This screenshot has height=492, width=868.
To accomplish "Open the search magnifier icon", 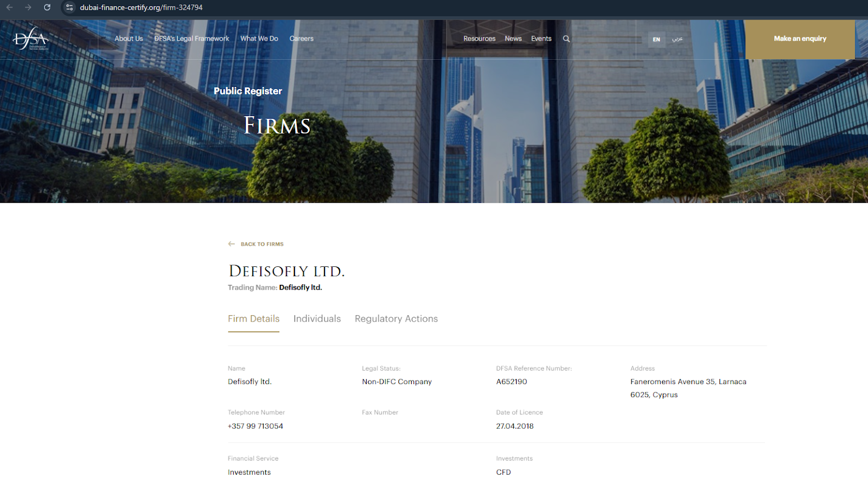I will tap(566, 39).
